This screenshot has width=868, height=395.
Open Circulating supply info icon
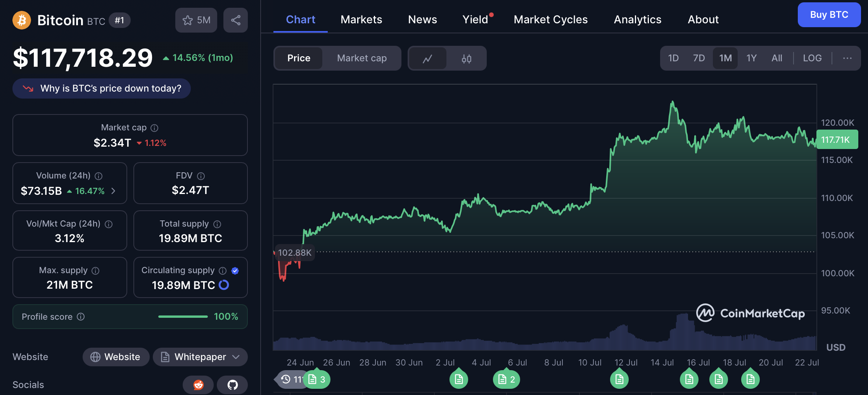223,270
